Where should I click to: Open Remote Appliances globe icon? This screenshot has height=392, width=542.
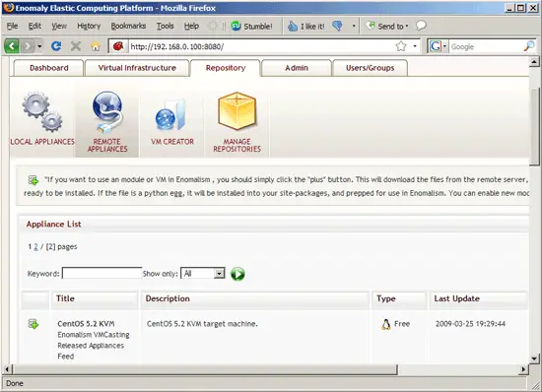[107, 112]
